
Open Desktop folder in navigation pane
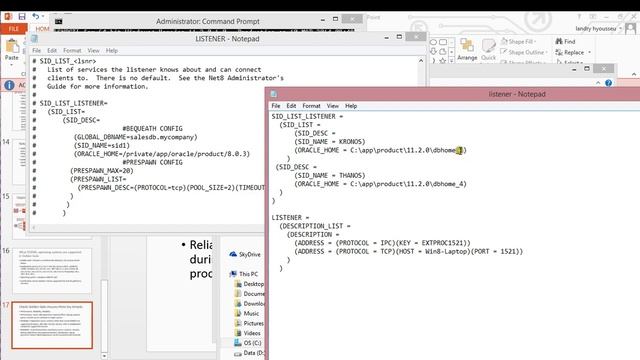[x=249, y=284]
